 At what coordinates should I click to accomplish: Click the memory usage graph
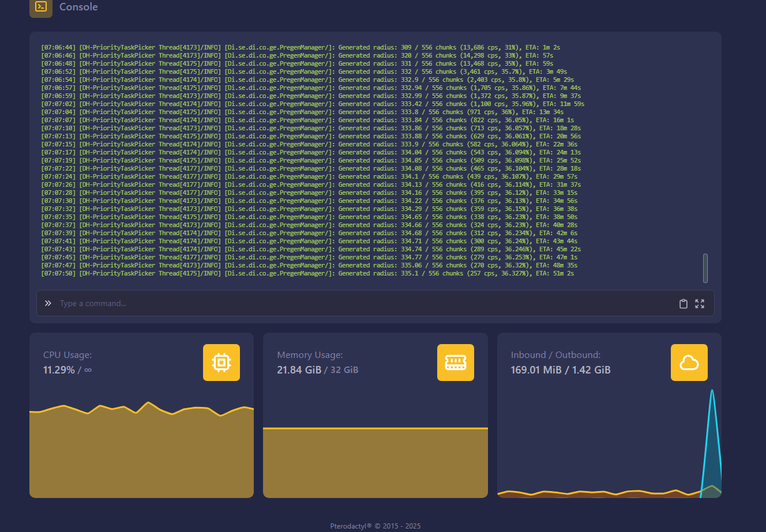[x=376, y=462]
